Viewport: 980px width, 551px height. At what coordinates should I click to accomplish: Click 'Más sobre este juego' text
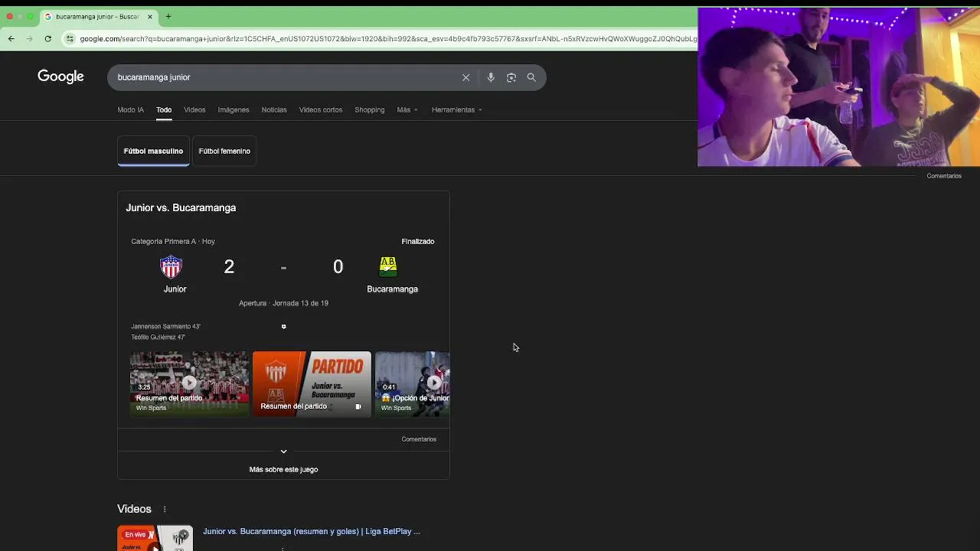pyautogui.click(x=283, y=469)
